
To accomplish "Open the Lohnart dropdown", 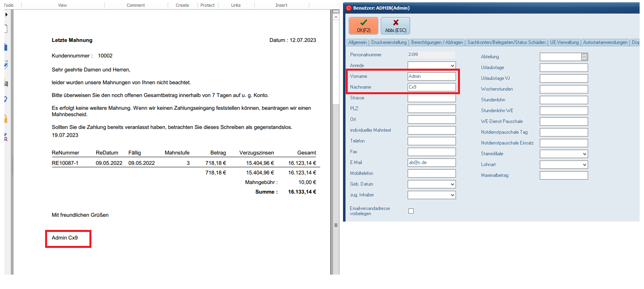I will (x=585, y=165).
